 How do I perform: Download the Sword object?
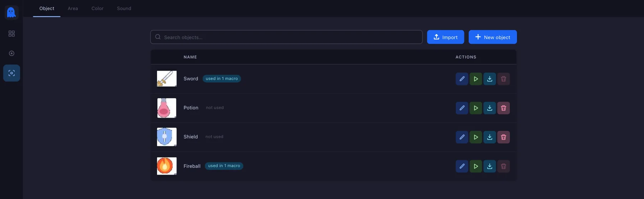489,79
